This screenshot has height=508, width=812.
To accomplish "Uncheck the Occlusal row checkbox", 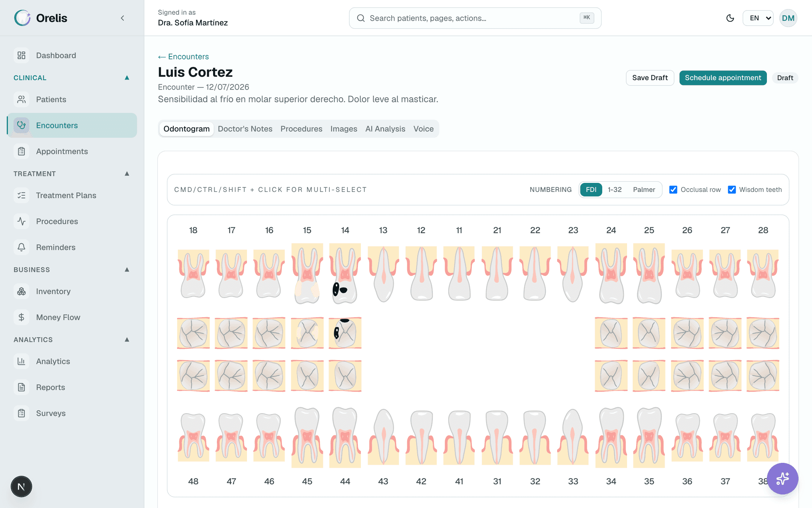I will click(673, 190).
